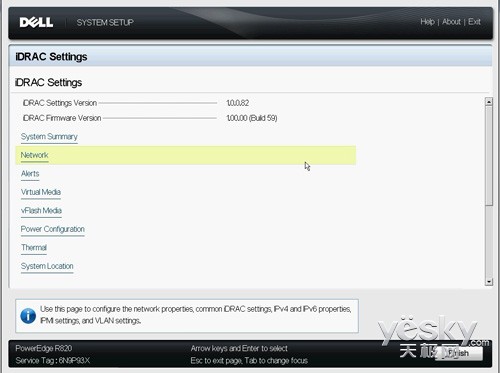Select the Thermal settings link
The width and height of the screenshot is (500, 373).
coord(34,248)
